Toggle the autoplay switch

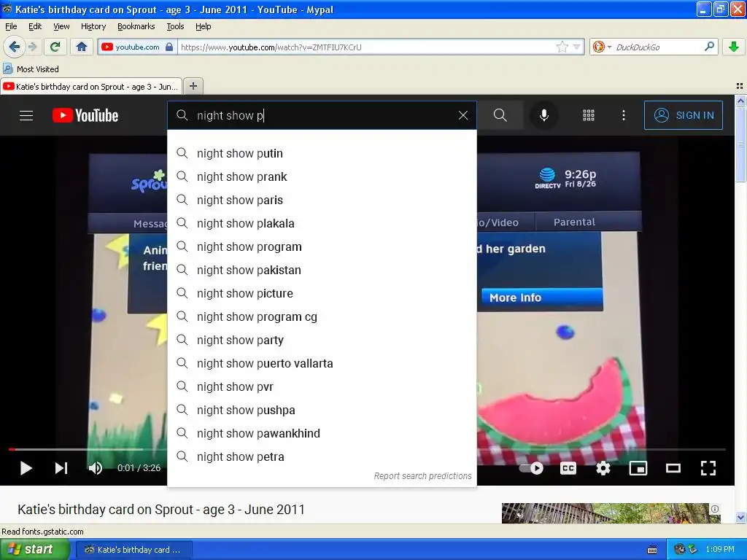(531, 468)
